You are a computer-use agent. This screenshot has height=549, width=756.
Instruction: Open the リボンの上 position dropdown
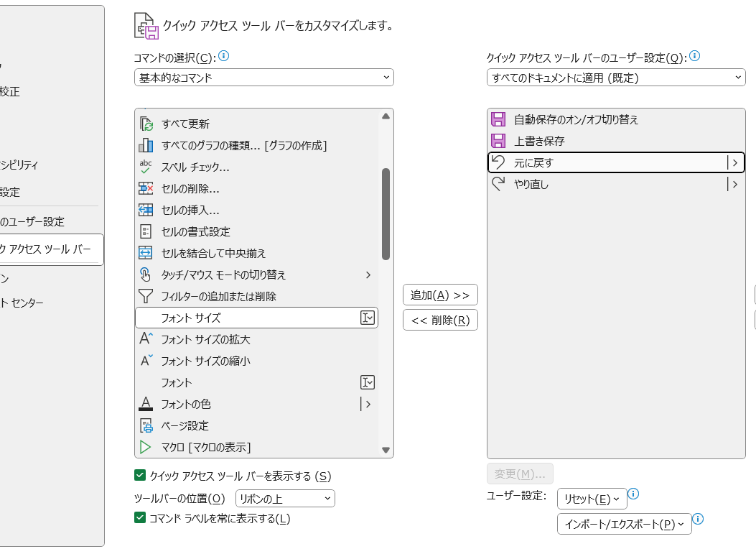(285, 499)
